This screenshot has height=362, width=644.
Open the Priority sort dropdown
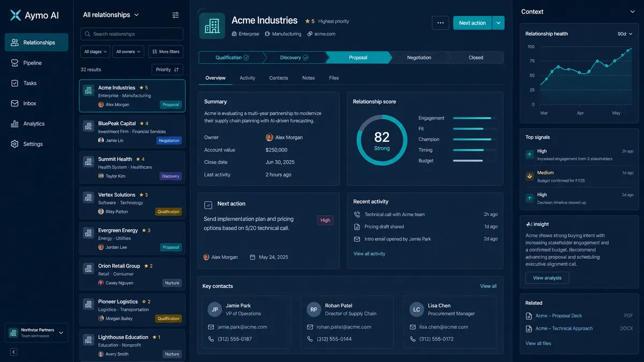pyautogui.click(x=167, y=70)
